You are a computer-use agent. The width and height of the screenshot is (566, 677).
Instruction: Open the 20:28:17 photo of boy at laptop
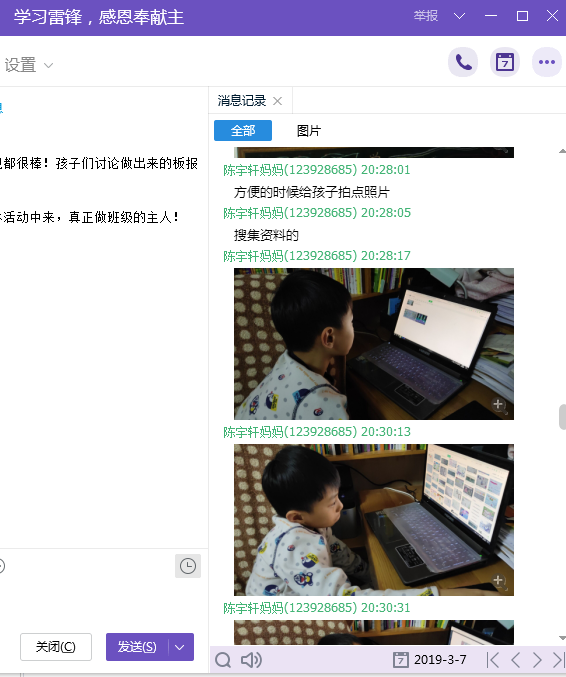pyautogui.click(x=374, y=344)
